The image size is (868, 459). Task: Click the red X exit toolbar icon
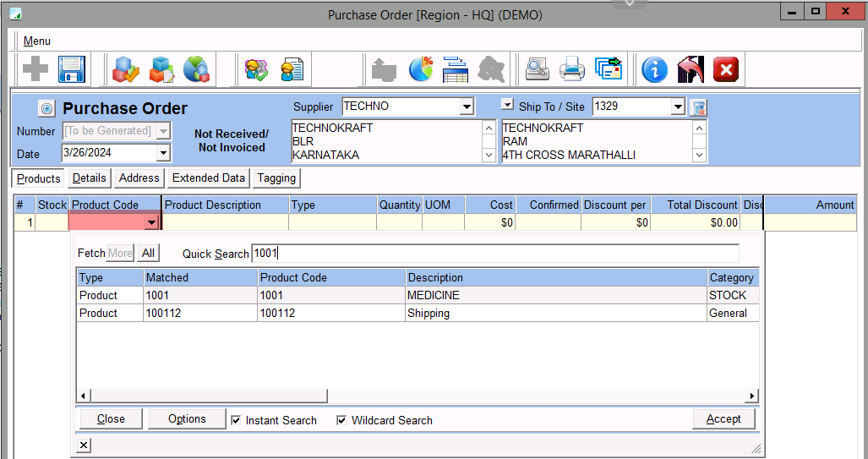(x=726, y=68)
